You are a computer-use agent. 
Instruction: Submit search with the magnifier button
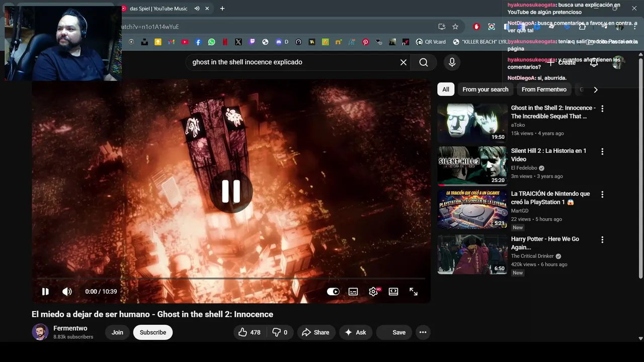pyautogui.click(x=424, y=62)
